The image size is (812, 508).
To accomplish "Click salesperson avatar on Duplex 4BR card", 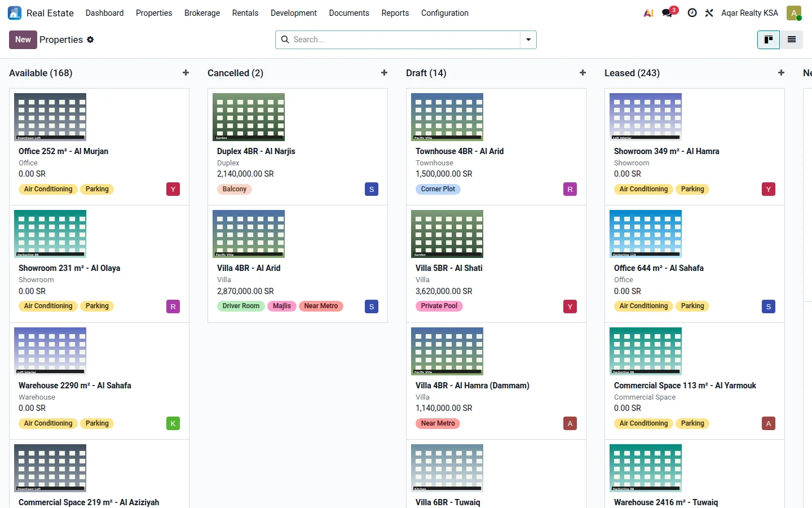I will [x=372, y=189].
